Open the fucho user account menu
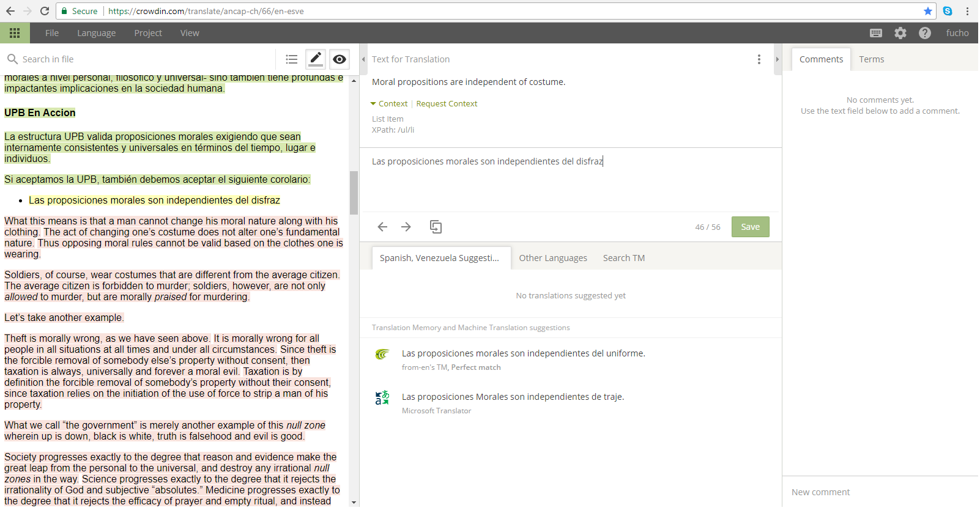The width and height of the screenshot is (980, 527). [x=957, y=33]
